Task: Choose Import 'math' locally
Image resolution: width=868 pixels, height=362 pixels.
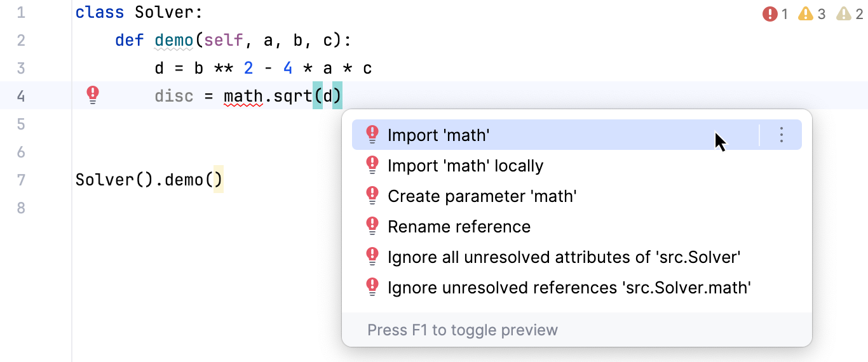Action: click(465, 166)
